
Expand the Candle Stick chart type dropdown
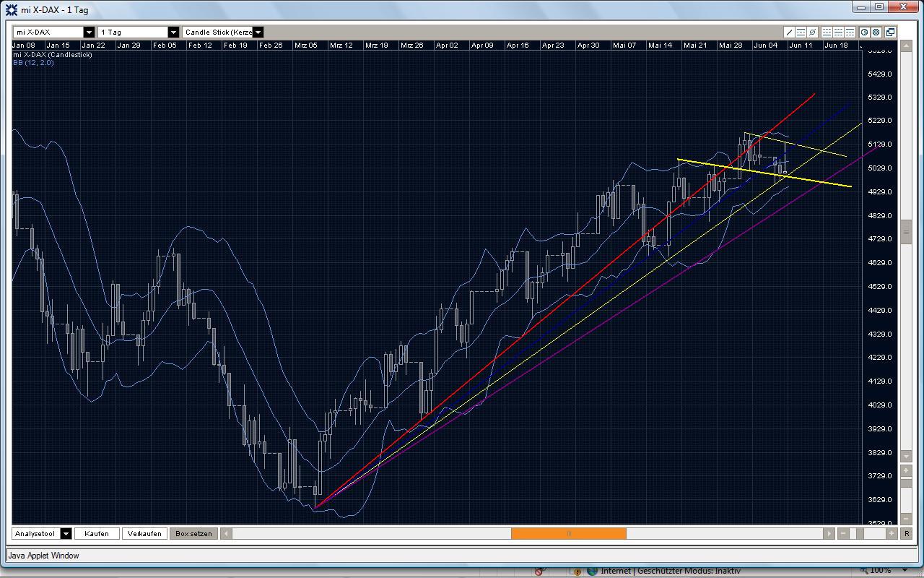258,32
